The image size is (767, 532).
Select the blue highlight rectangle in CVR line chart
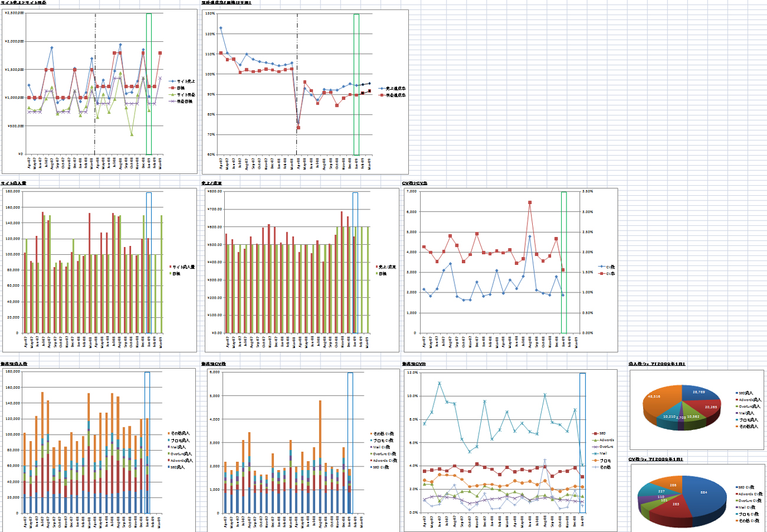point(582,442)
